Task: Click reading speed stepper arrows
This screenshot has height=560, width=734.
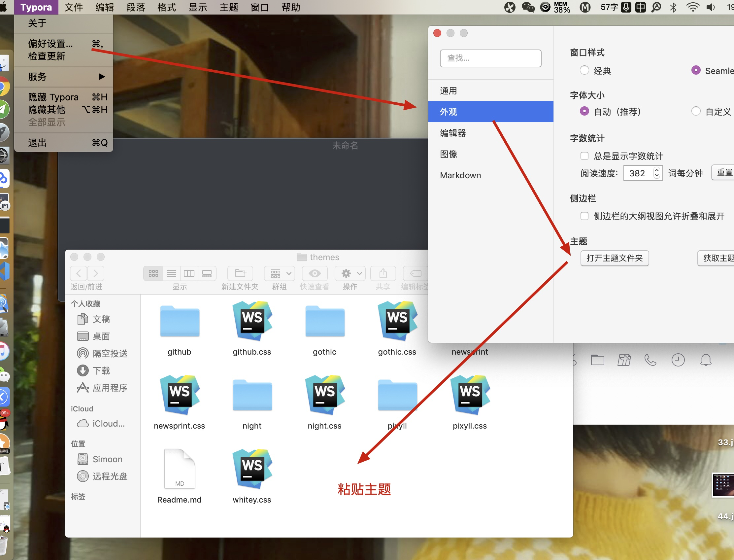Action: [x=656, y=173]
